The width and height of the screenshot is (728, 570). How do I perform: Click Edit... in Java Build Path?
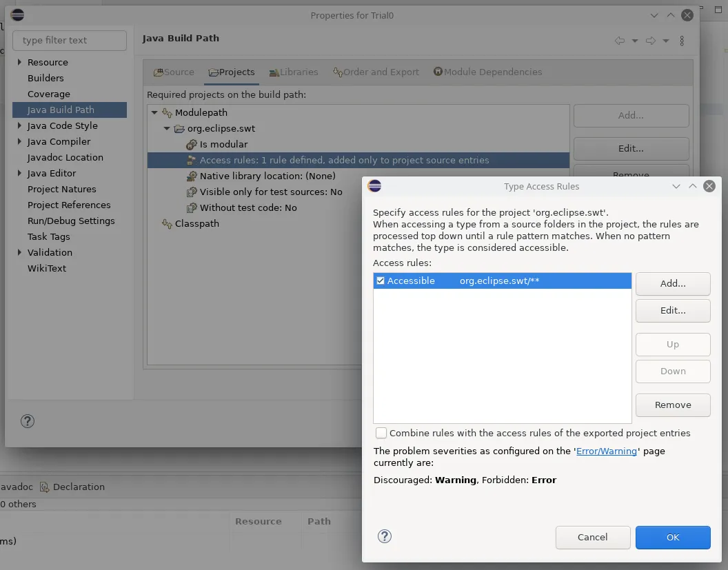631,149
